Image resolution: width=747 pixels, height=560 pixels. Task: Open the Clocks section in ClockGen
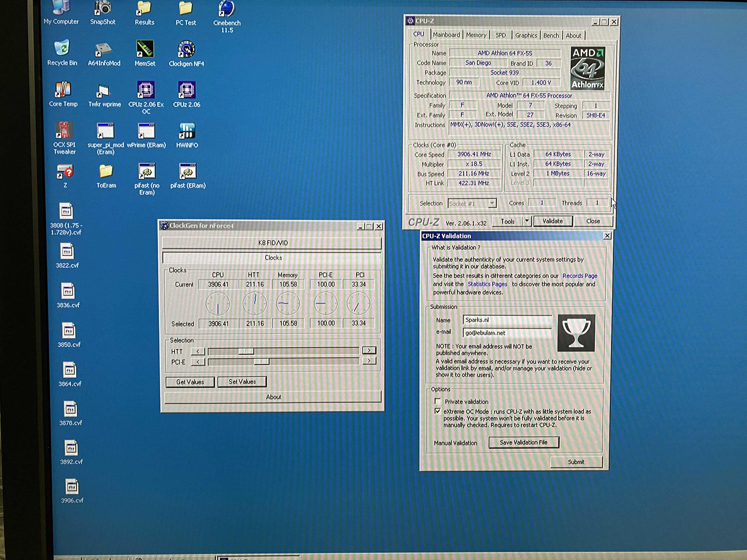tap(272, 258)
